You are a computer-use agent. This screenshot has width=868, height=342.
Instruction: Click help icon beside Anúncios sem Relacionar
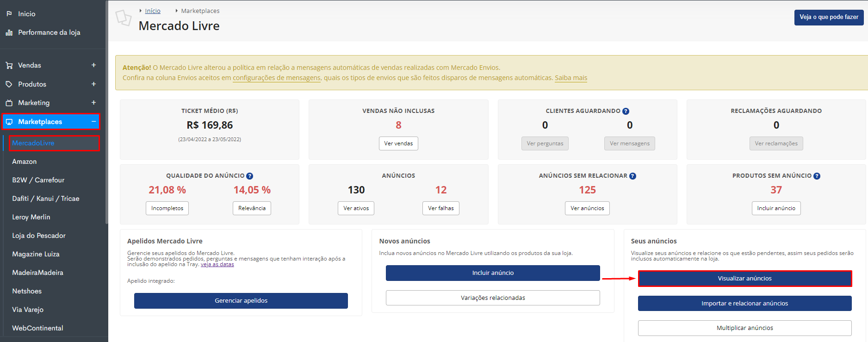(632, 176)
